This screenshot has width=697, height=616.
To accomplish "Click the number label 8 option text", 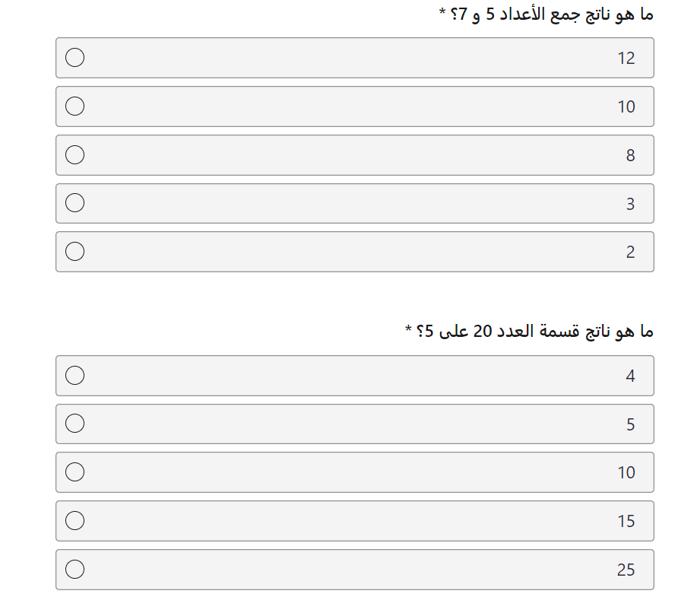I will click(630, 155).
